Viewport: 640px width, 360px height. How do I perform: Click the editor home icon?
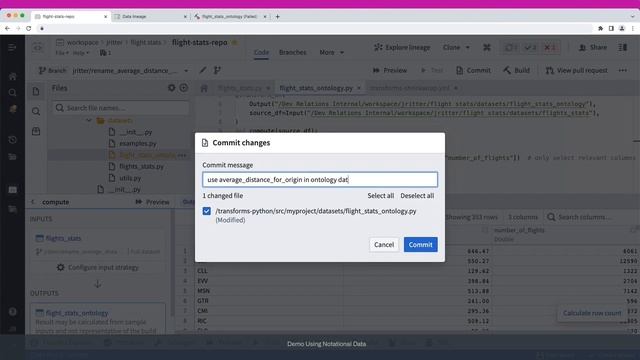tap(204, 88)
